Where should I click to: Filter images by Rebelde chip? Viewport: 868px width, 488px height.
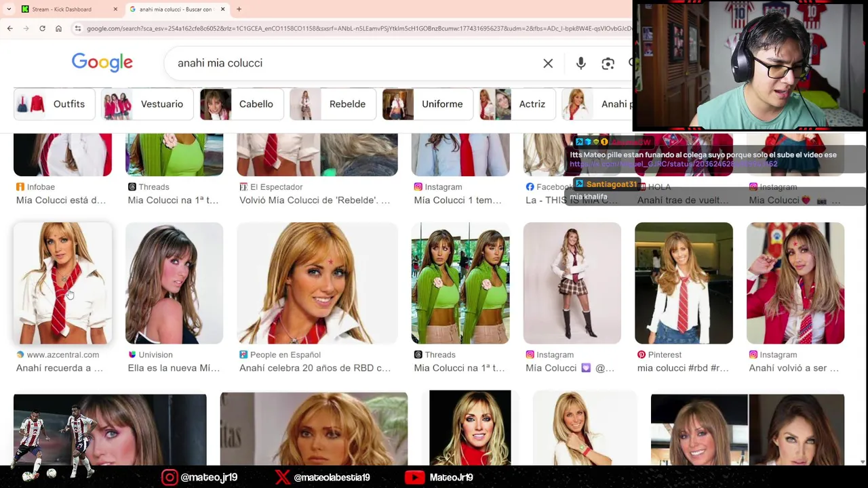[332, 104]
